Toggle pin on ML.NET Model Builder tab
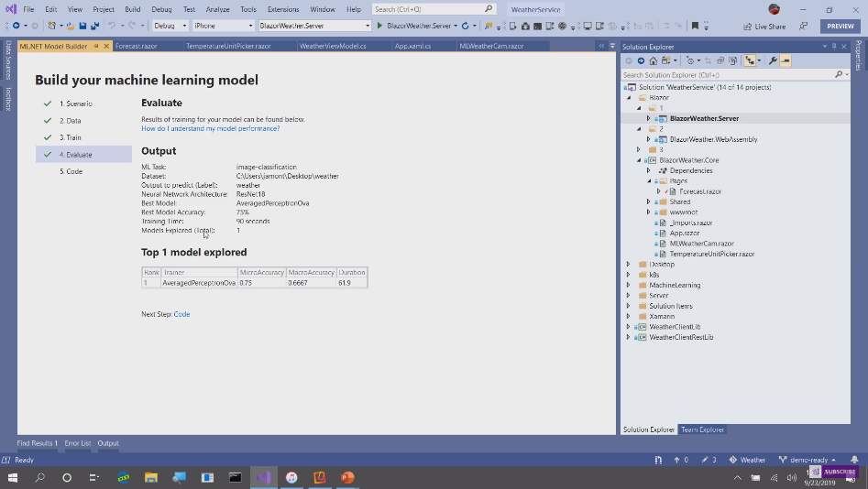This screenshot has height=489, width=868. pyautogui.click(x=96, y=46)
